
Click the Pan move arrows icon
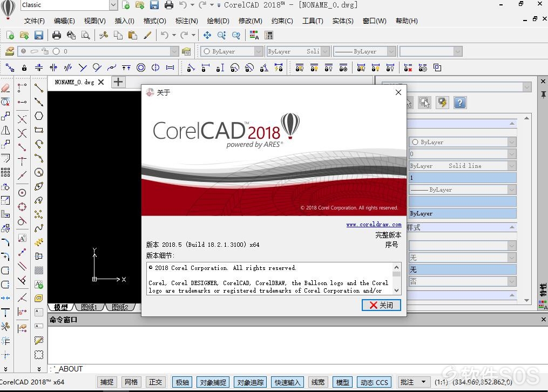[x=207, y=35]
